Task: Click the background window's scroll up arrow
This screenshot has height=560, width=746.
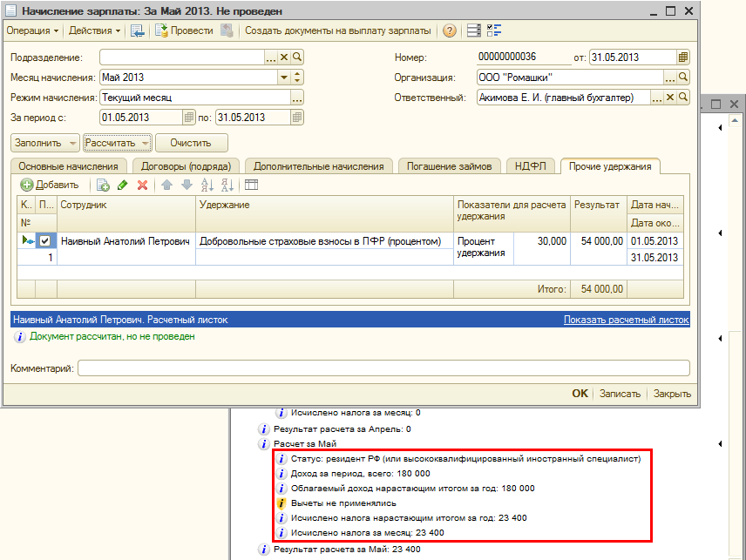Action: (735, 120)
